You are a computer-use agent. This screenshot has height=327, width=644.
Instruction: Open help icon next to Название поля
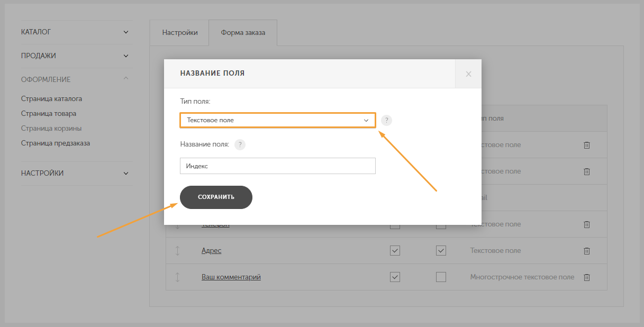240,144
